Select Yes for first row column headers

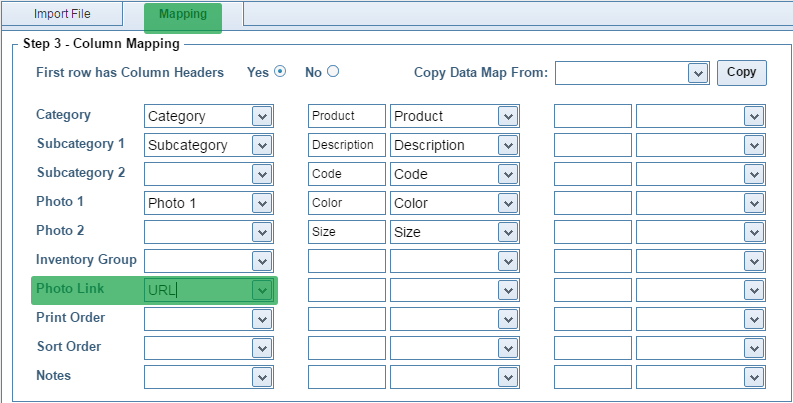(280, 72)
